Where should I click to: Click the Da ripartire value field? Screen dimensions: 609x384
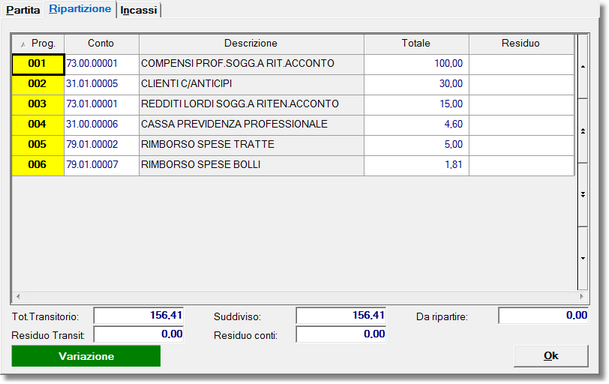(543, 315)
